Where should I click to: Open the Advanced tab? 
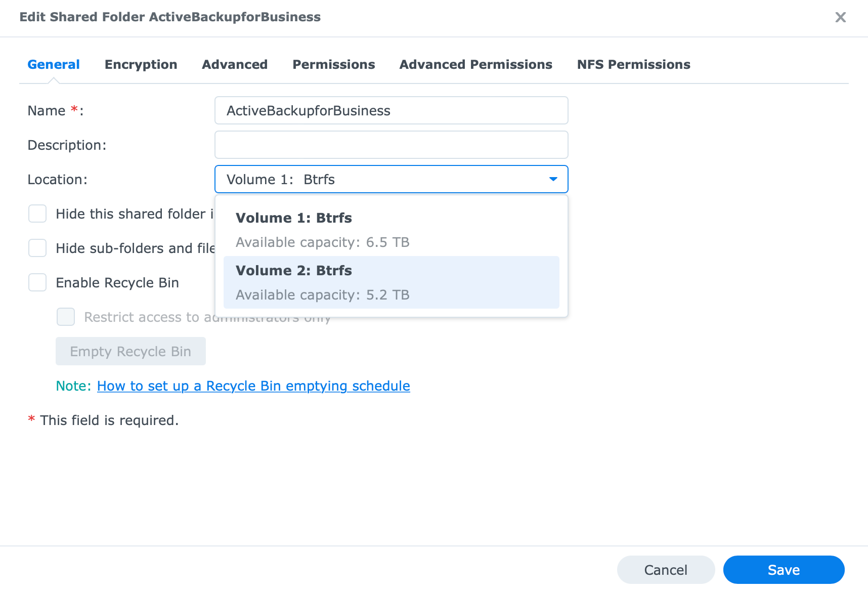coord(235,64)
